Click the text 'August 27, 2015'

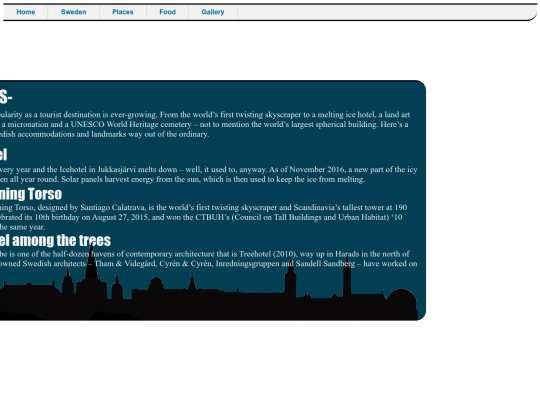point(120,217)
